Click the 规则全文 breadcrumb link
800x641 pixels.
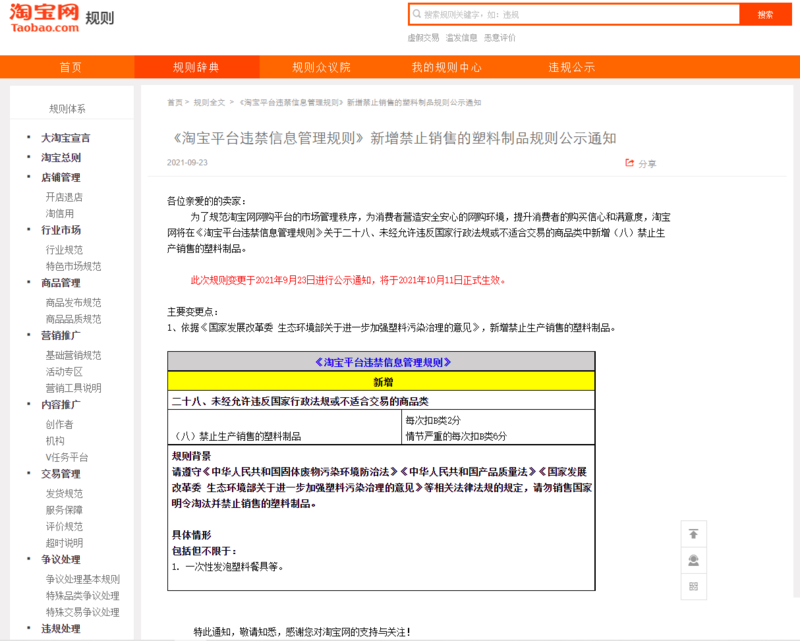pyautogui.click(x=209, y=103)
